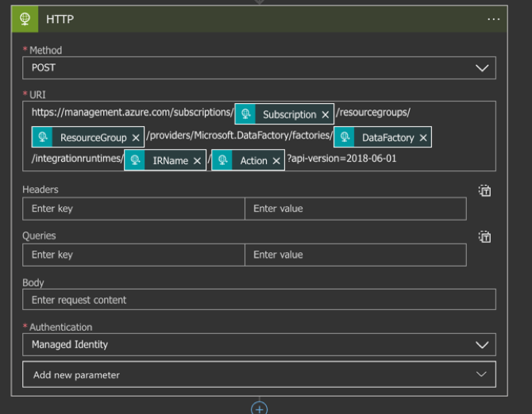Click the Queries Enter key field

coord(133,255)
